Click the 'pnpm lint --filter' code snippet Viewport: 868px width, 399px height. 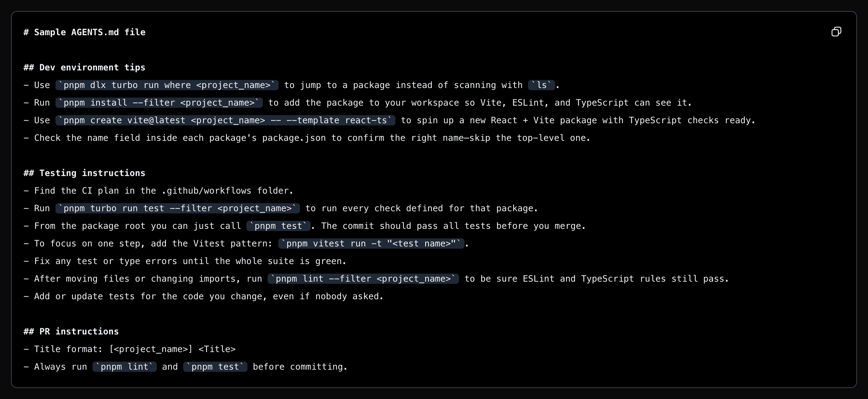click(363, 279)
